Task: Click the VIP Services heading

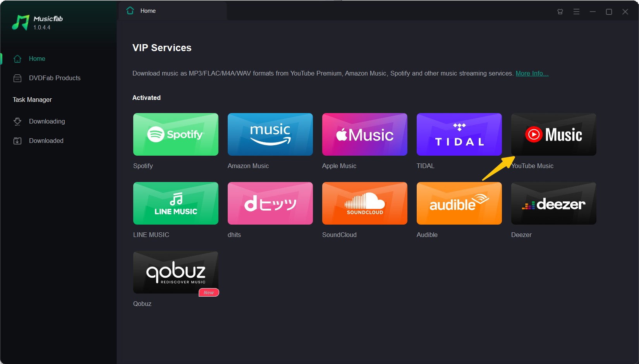Action: (x=162, y=48)
